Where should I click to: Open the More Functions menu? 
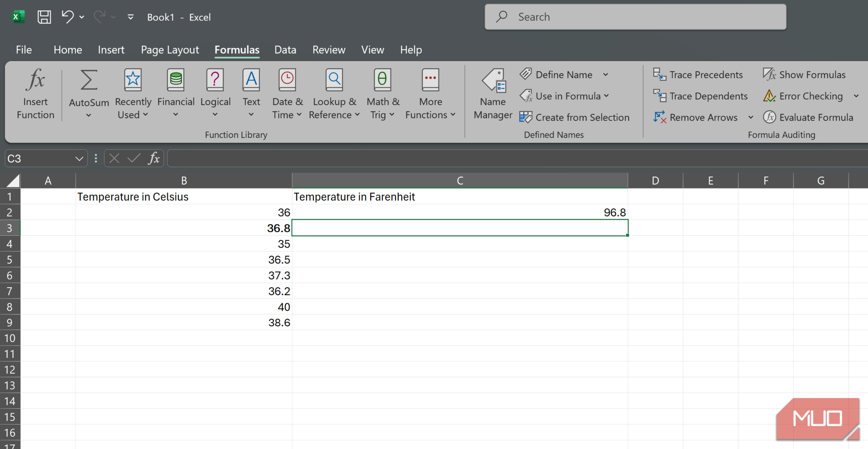pyautogui.click(x=430, y=94)
